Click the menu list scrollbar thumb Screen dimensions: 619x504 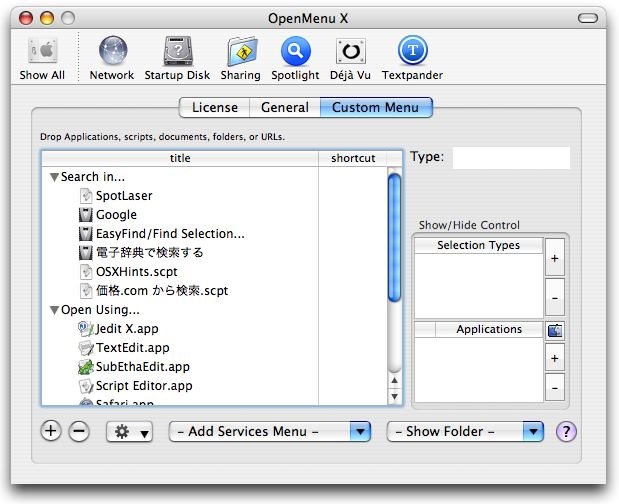pos(394,238)
